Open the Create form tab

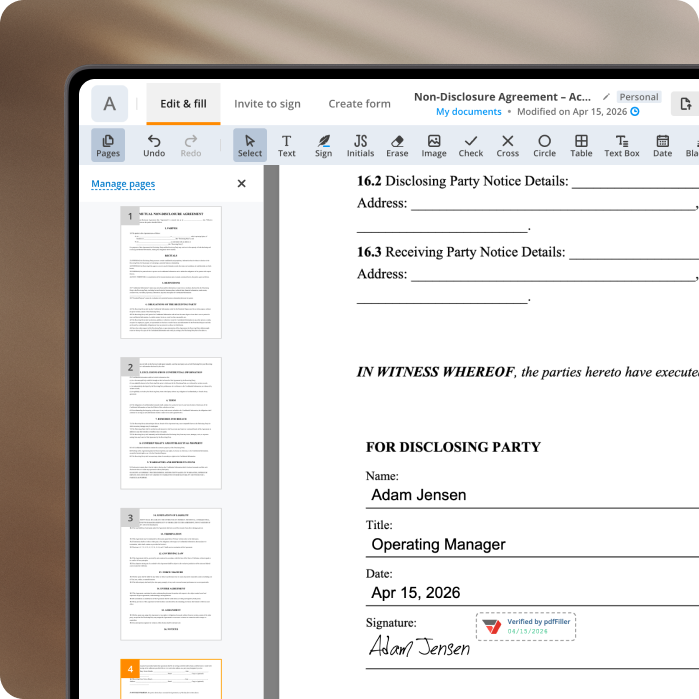coord(359,104)
